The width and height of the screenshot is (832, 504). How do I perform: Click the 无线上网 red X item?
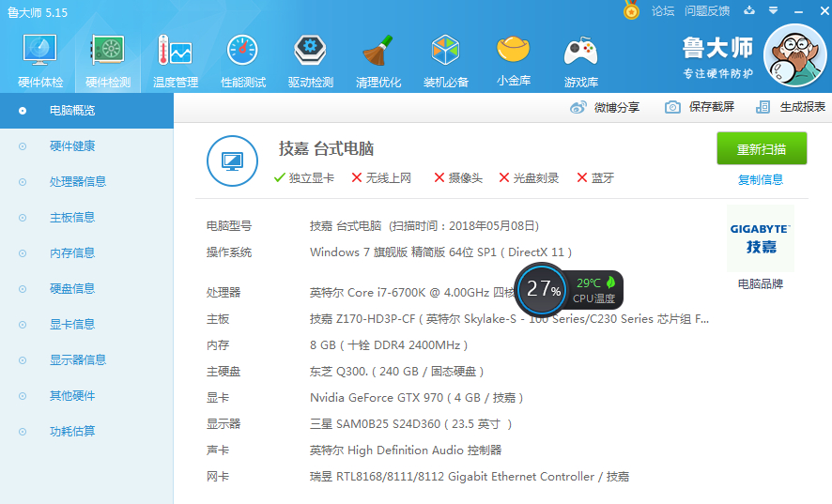[381, 178]
